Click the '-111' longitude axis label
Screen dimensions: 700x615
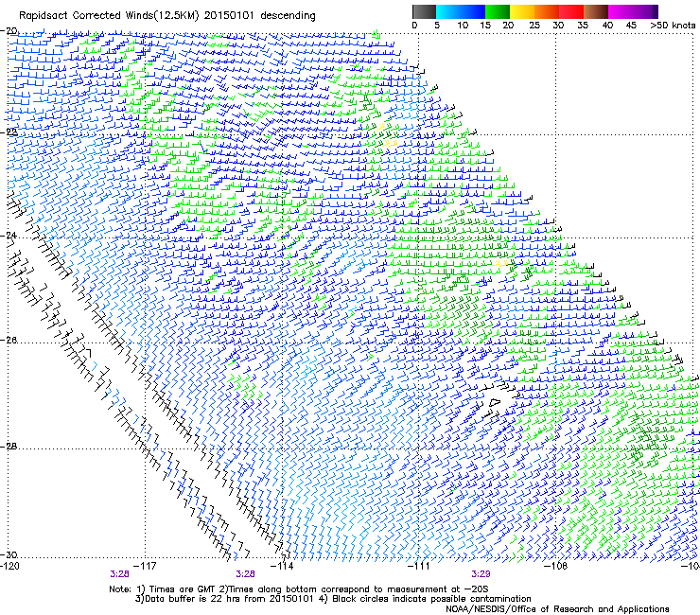(419, 566)
